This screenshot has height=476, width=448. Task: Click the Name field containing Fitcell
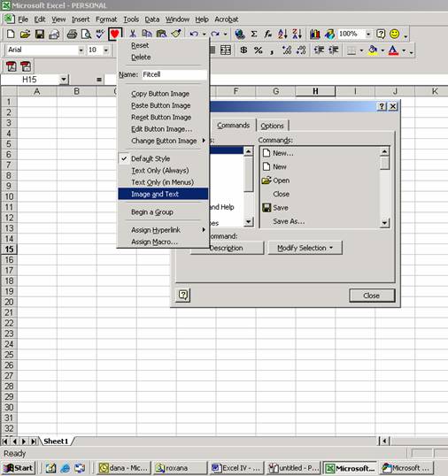174,74
